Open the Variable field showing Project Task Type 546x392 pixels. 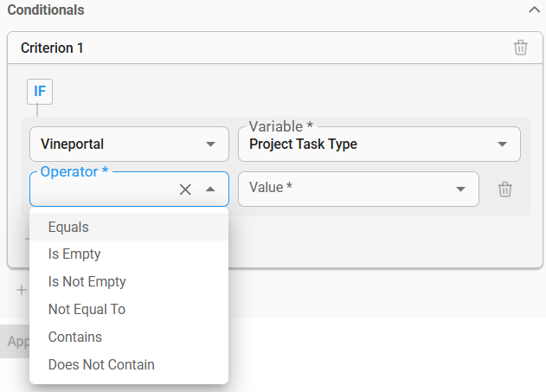368,145
